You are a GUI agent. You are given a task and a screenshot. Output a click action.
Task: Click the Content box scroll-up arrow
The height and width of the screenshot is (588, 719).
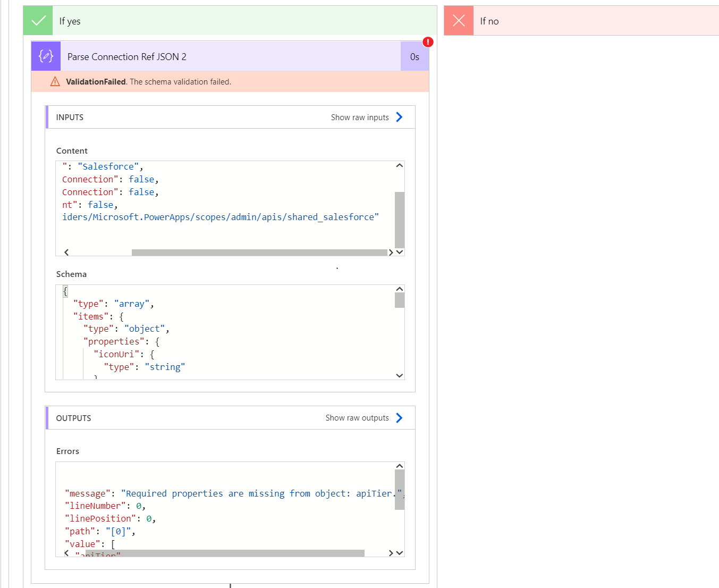click(x=400, y=166)
